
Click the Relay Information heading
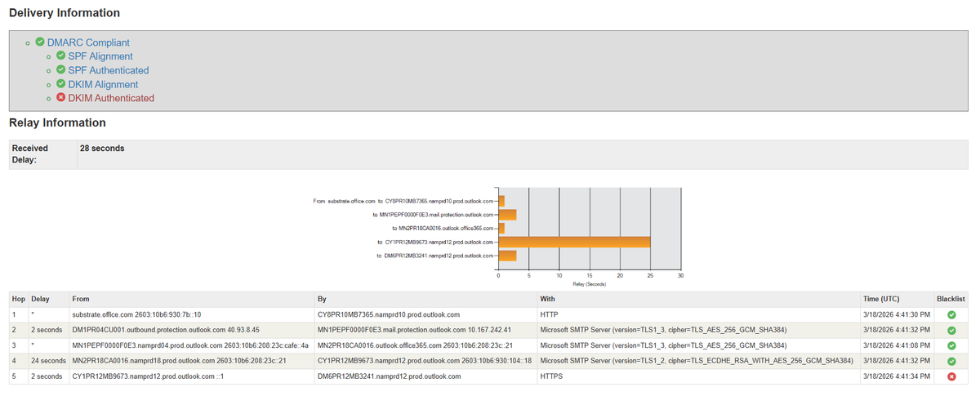[57, 122]
